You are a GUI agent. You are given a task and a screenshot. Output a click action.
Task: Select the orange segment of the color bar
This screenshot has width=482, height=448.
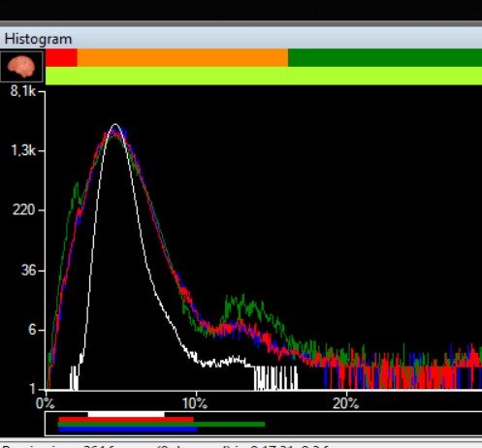(x=182, y=57)
